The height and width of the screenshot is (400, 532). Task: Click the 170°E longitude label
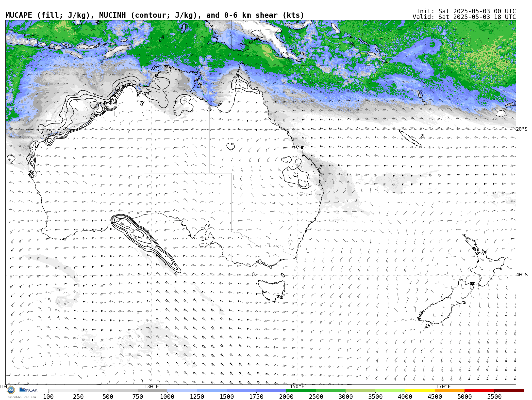pos(443,386)
